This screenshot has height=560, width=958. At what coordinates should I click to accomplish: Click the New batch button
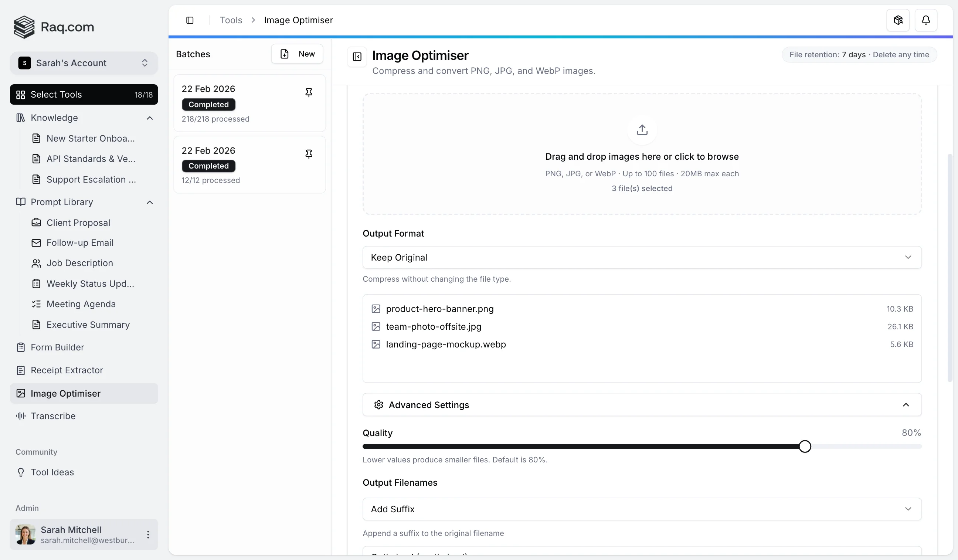tap(297, 54)
